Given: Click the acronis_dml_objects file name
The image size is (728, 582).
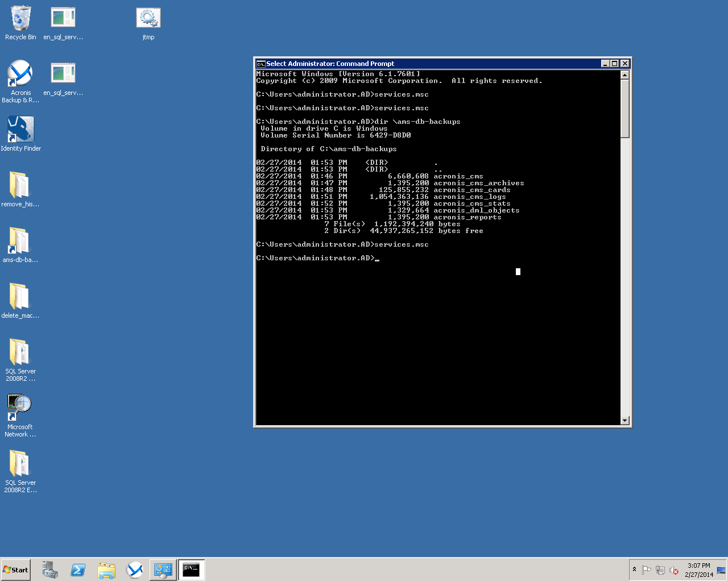Looking at the screenshot, I should pos(477,210).
